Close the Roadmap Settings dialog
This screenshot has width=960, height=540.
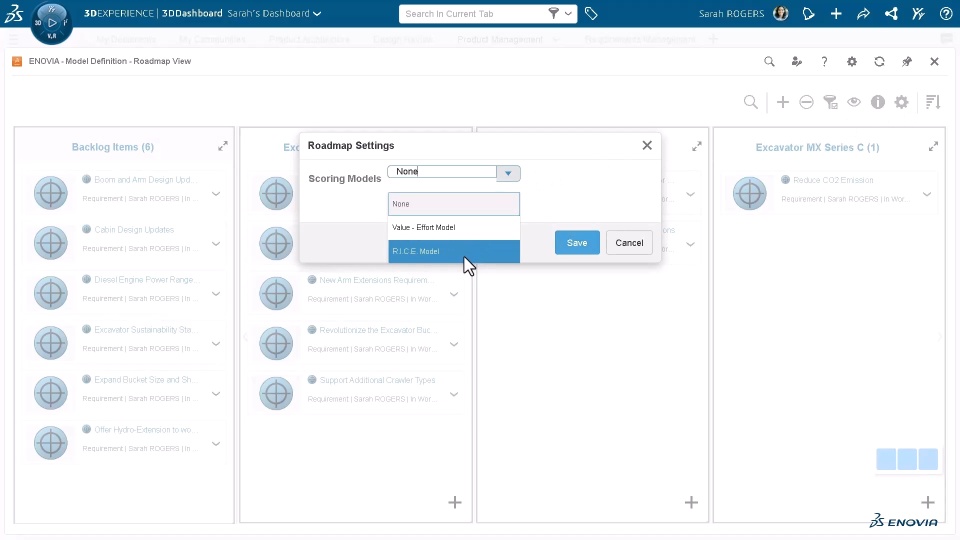click(647, 145)
